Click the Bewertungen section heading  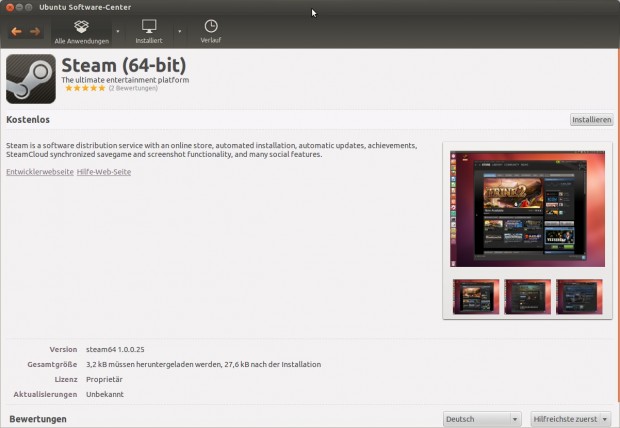click(38, 419)
